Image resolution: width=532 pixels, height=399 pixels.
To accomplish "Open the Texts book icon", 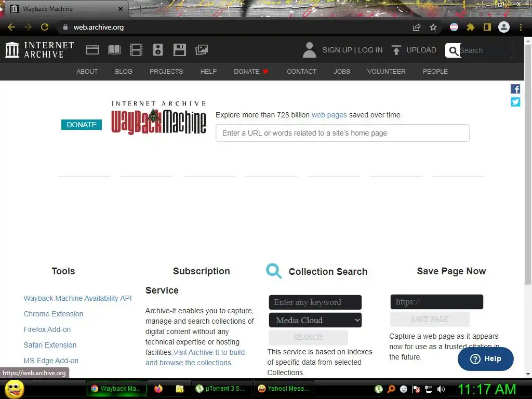I will coord(114,50).
